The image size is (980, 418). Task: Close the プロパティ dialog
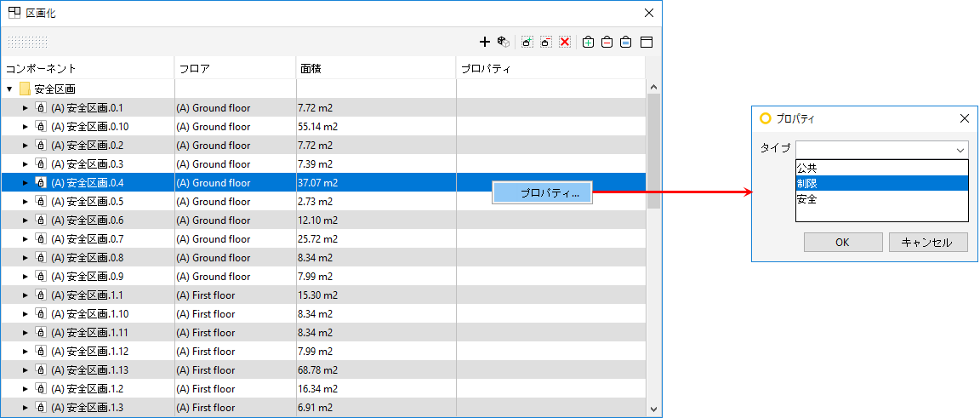point(965,117)
